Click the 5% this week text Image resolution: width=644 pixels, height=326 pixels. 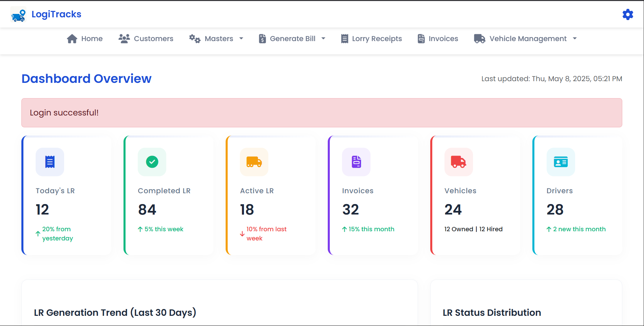pos(164,229)
